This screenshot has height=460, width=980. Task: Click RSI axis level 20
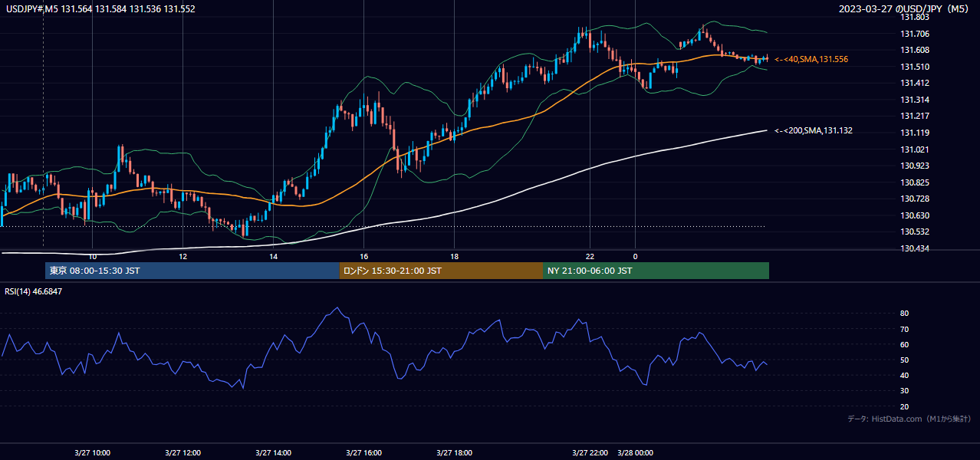(x=905, y=406)
